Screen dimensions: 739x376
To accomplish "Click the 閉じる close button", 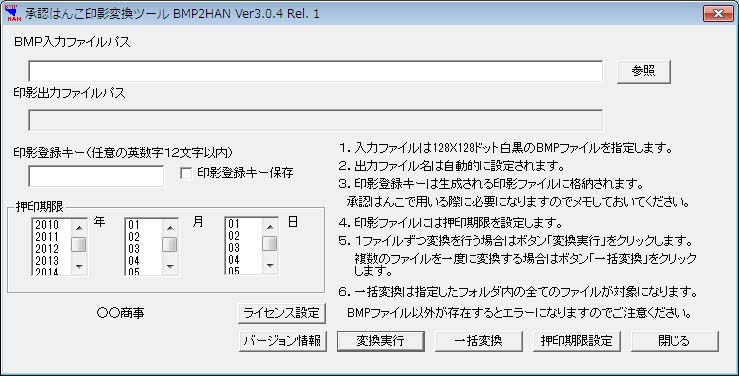I will [x=674, y=341].
